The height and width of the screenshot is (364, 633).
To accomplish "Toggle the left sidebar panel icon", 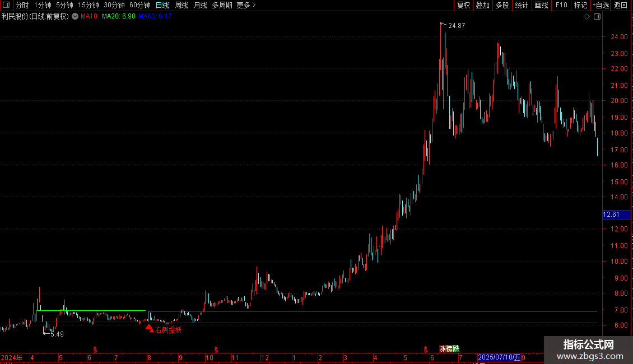I will click(6, 5).
